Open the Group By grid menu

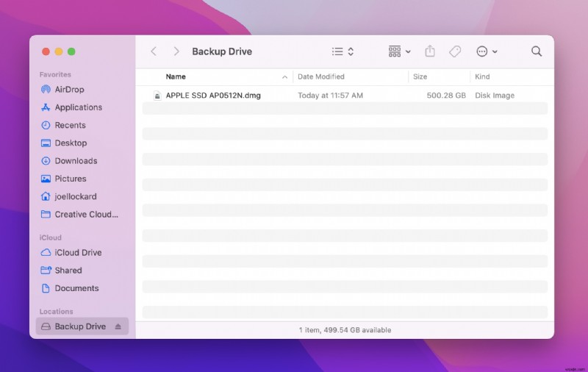[x=399, y=51]
